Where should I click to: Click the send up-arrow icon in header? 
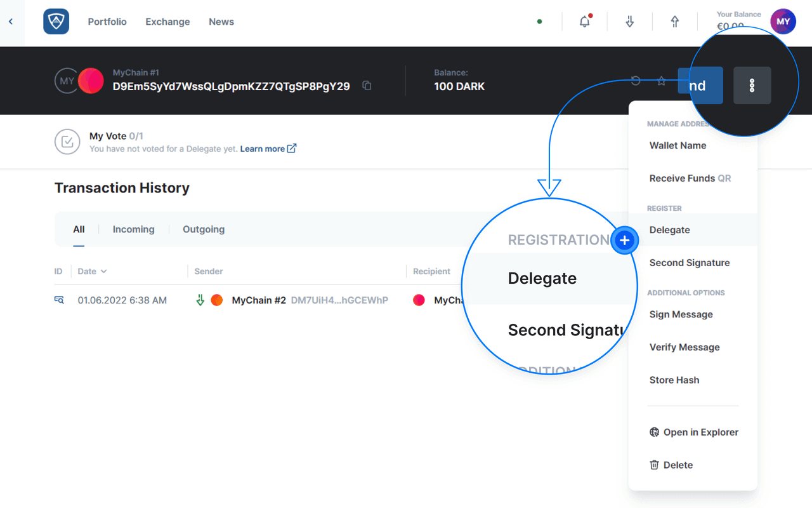pyautogui.click(x=674, y=22)
